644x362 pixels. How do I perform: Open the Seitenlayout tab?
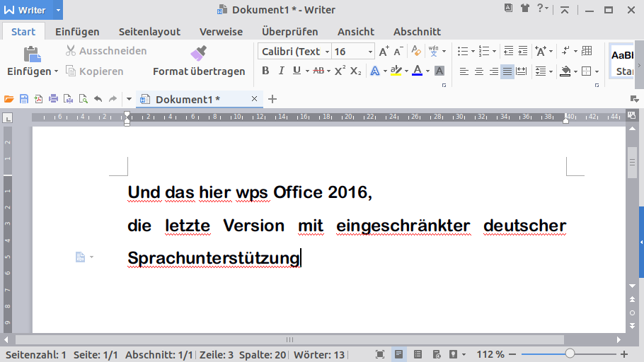pos(149,32)
